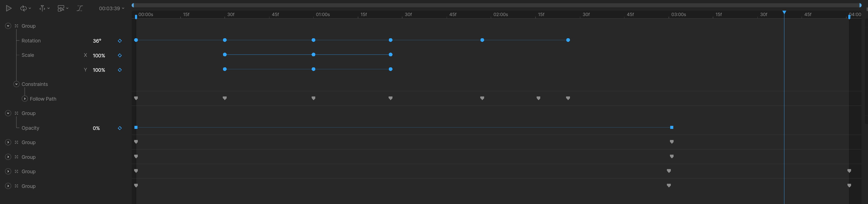
Task: Select the Constraints row label
Action: coord(35,84)
